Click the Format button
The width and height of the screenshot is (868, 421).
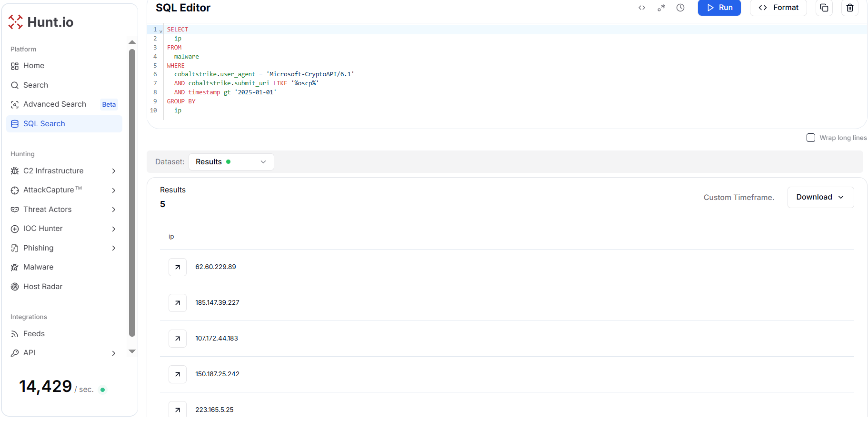click(778, 8)
